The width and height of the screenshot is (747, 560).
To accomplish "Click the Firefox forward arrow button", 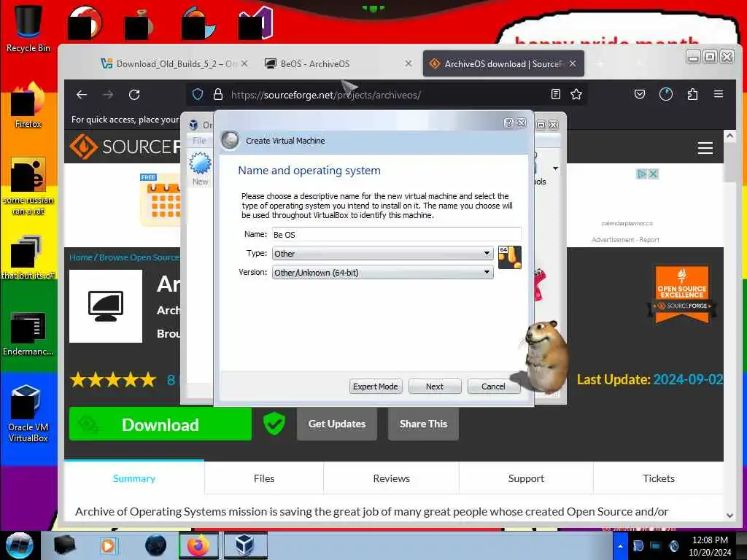I will [x=108, y=95].
